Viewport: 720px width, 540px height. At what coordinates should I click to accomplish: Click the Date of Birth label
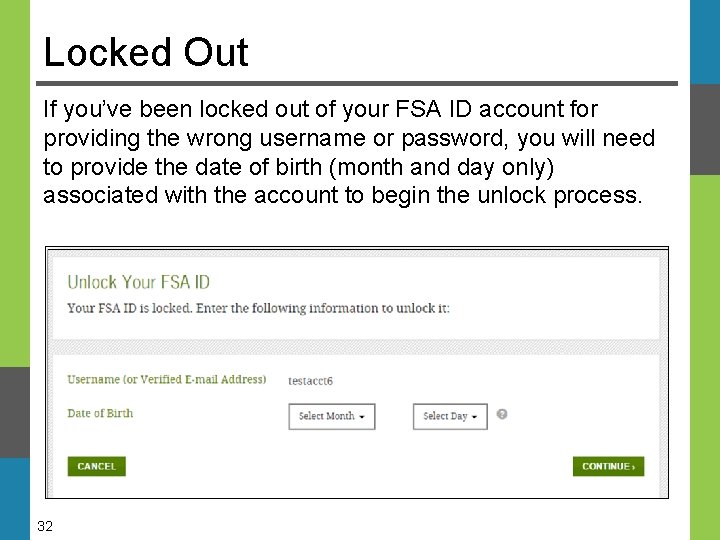click(x=100, y=413)
